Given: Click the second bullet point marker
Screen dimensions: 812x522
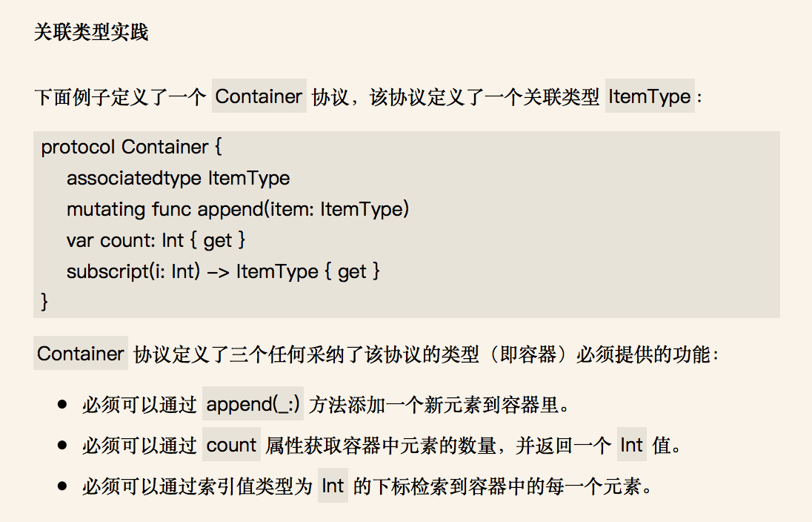Looking at the screenshot, I should point(63,446).
